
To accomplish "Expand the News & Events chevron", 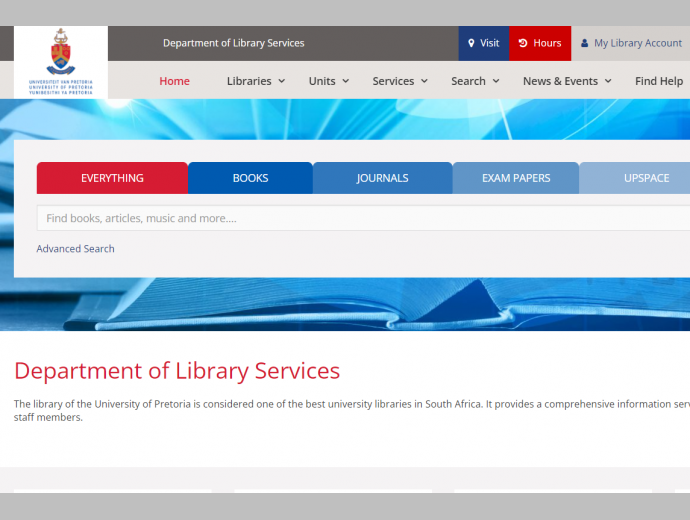I will [608, 81].
